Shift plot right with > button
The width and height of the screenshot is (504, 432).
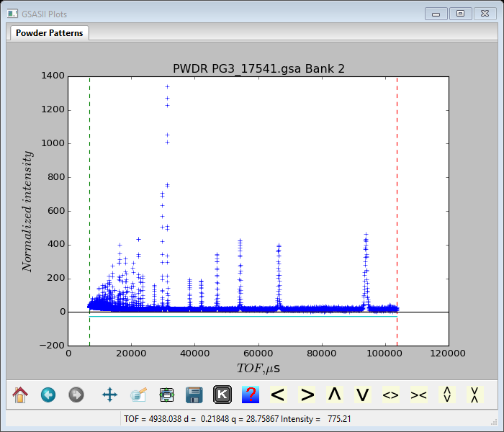tap(307, 395)
